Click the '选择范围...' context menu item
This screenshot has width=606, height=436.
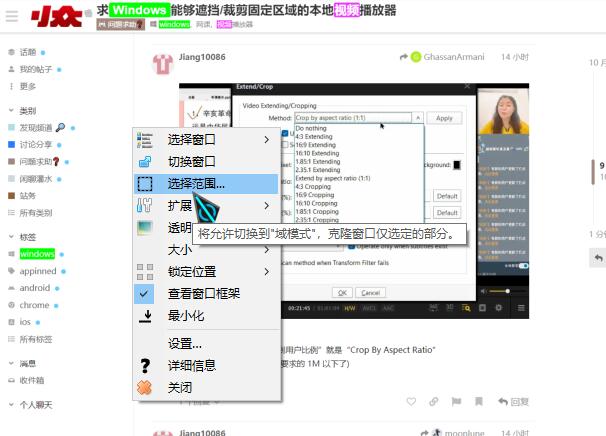point(196,184)
